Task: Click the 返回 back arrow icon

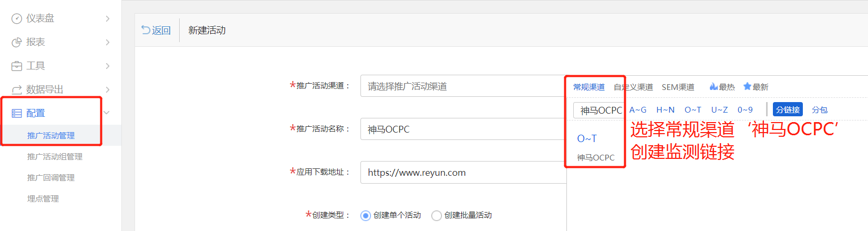Action: coord(146,30)
